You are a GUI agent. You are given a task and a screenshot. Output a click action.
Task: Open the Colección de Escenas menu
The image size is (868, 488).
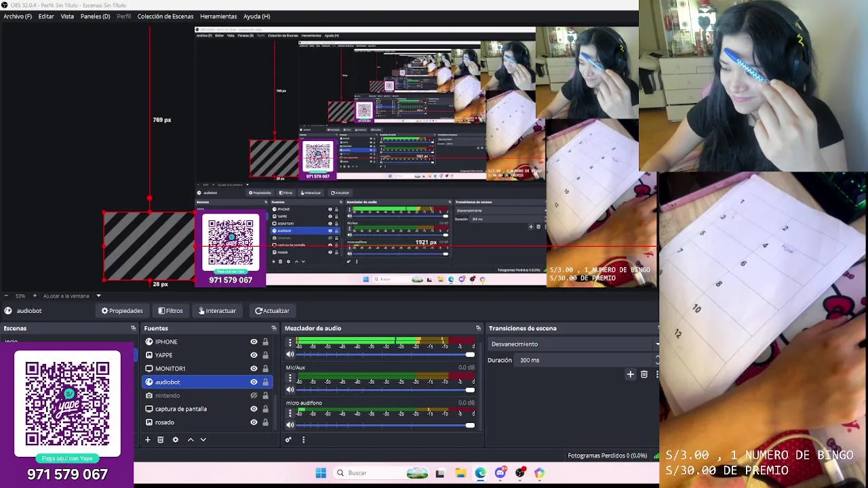point(165,16)
